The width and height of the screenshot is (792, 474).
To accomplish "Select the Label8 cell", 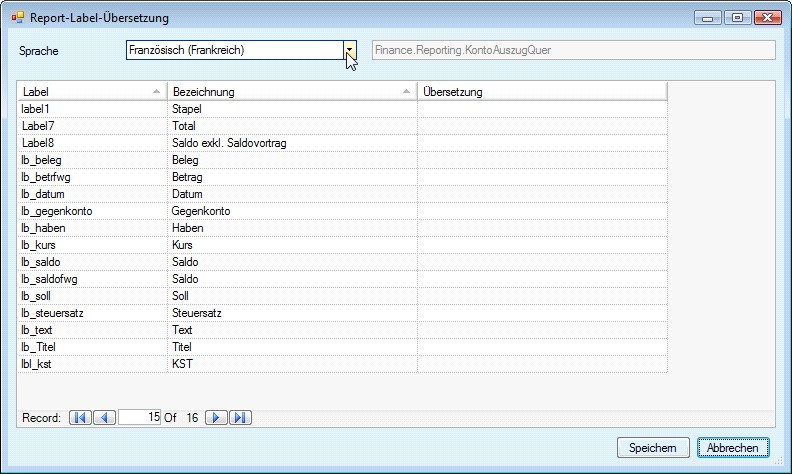I will coord(92,143).
